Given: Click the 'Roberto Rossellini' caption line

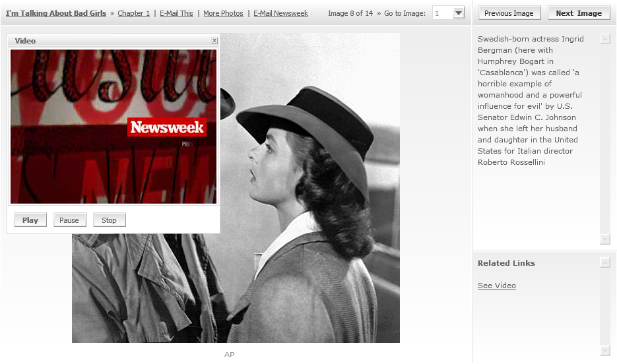Looking at the screenshot, I should tap(511, 162).
